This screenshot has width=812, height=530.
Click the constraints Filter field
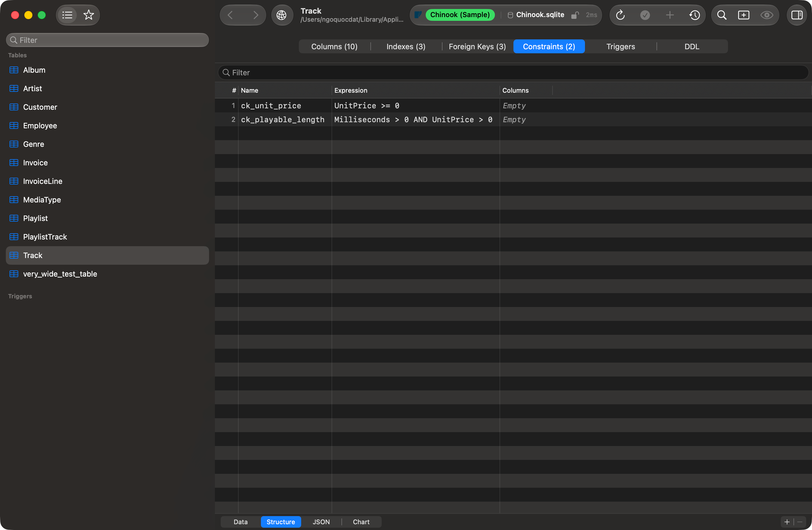pos(513,72)
